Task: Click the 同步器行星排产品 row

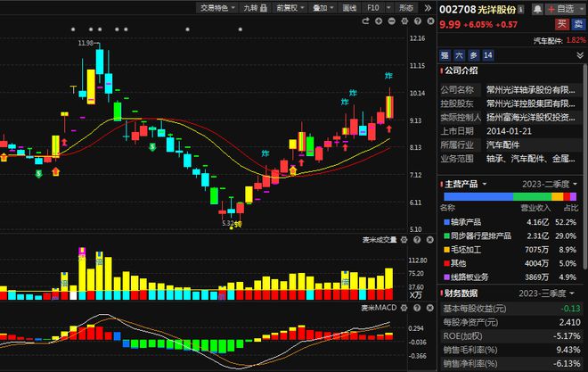Action: pos(510,236)
